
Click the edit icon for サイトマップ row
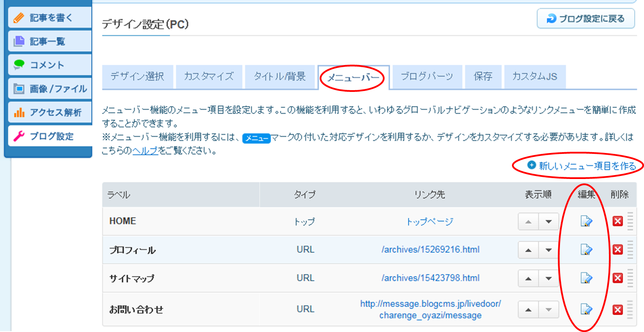586,278
